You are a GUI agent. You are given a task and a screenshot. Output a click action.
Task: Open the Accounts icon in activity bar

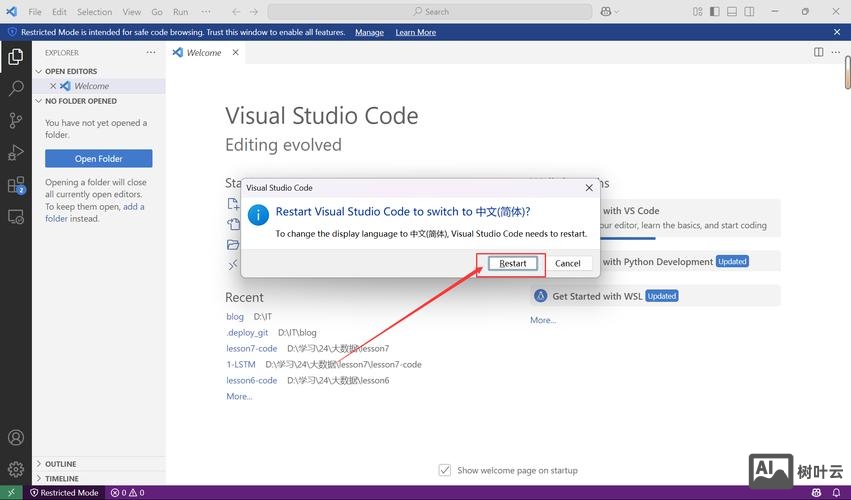click(15, 438)
